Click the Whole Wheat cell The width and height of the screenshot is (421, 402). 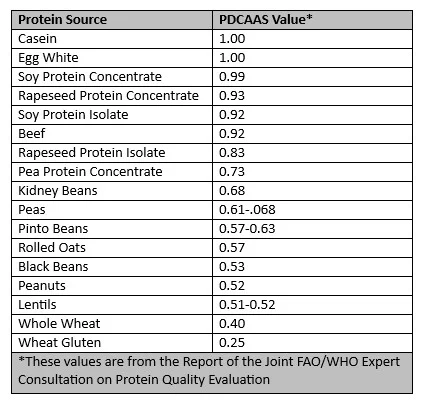click(x=112, y=324)
